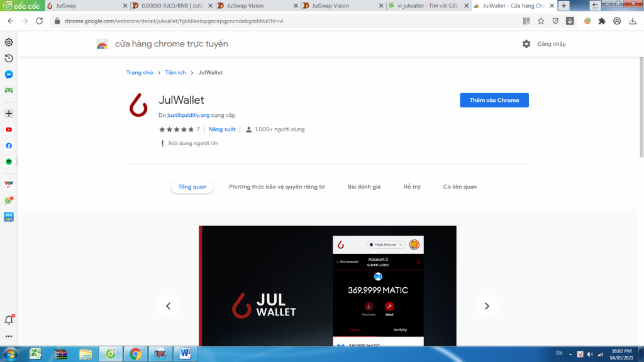Show previous screenshot in the carousel
This screenshot has width=644, height=362.
(x=168, y=306)
